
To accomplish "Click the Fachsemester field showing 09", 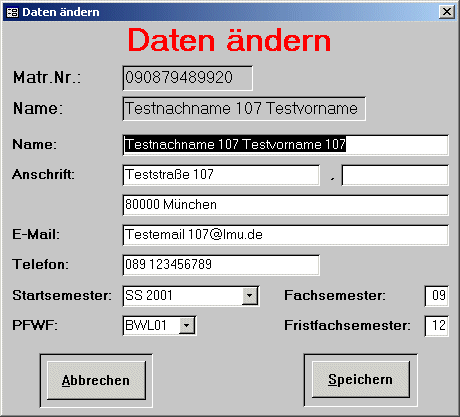I will [437, 296].
